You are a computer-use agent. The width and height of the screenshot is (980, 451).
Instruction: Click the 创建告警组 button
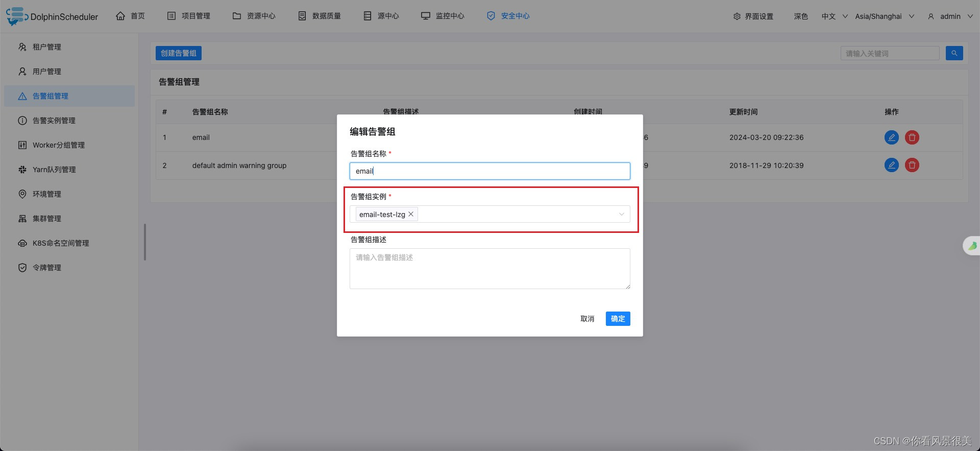point(179,53)
